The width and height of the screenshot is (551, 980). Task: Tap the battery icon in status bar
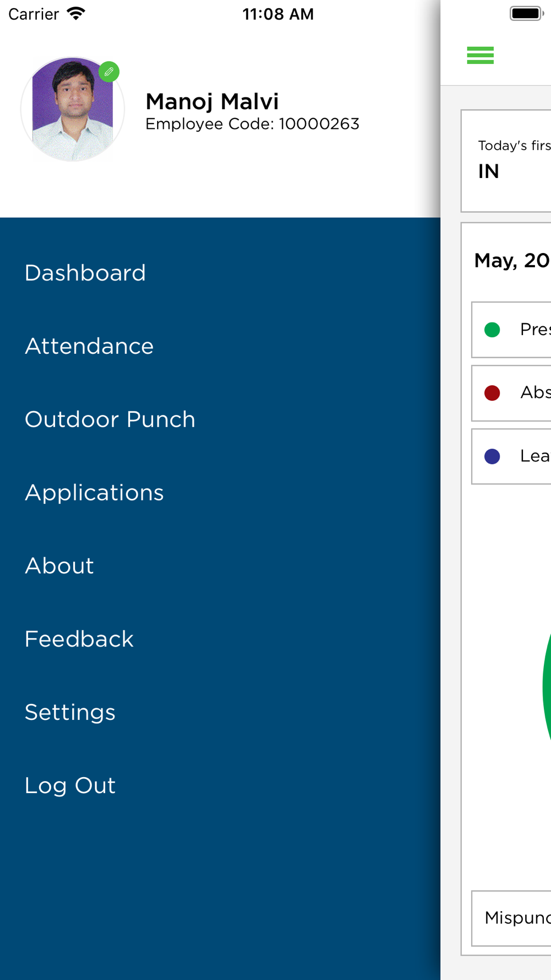(526, 14)
